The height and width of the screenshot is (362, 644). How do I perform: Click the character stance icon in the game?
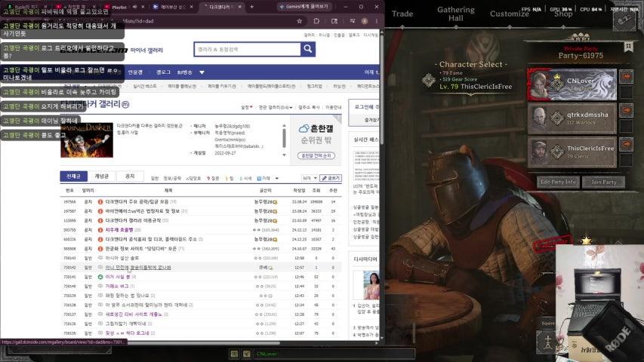[x=547, y=342]
